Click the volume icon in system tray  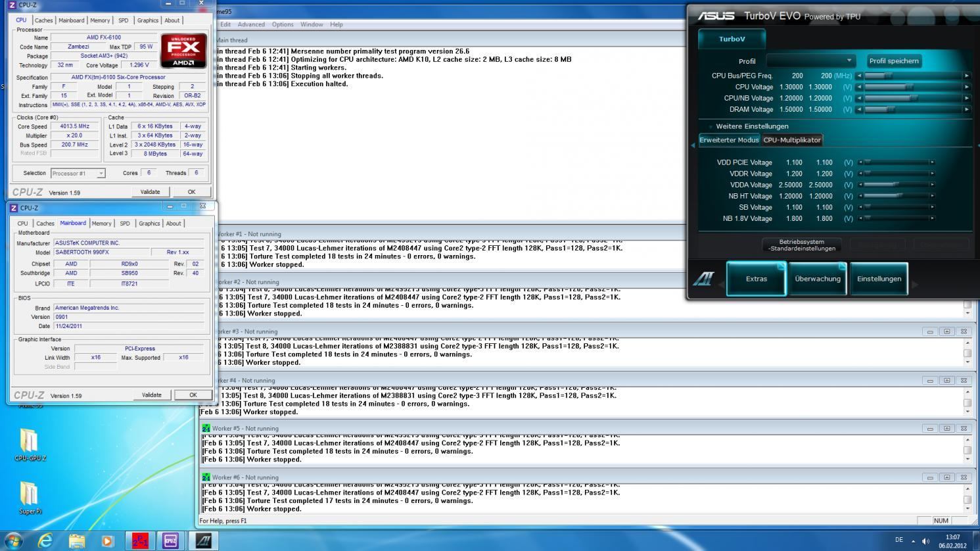click(x=925, y=541)
